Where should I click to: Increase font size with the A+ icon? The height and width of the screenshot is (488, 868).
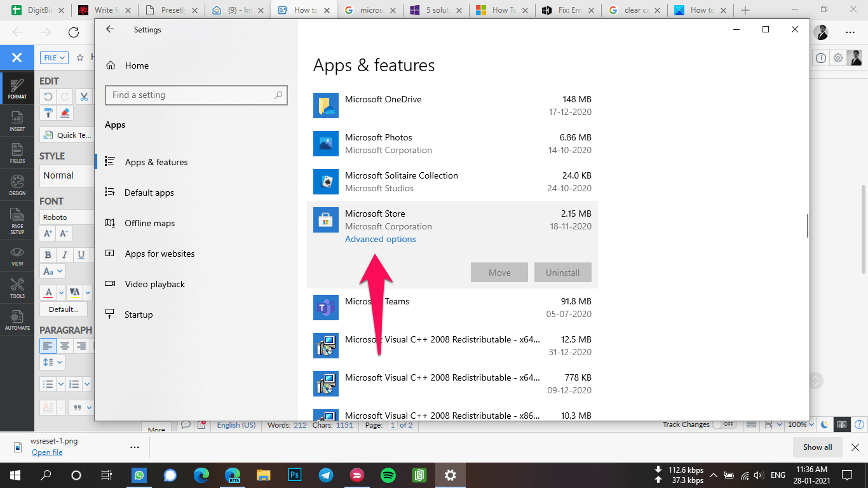tap(48, 233)
